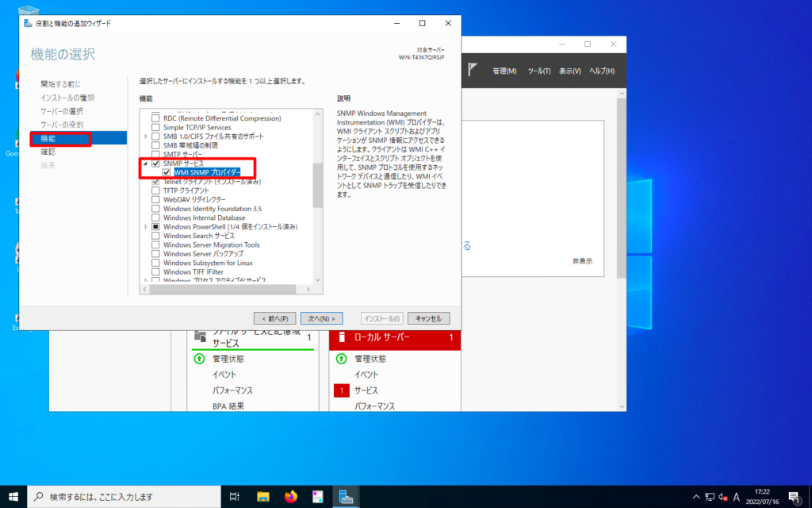
Task: Launch File Explorer from the taskbar
Action: coord(263,497)
